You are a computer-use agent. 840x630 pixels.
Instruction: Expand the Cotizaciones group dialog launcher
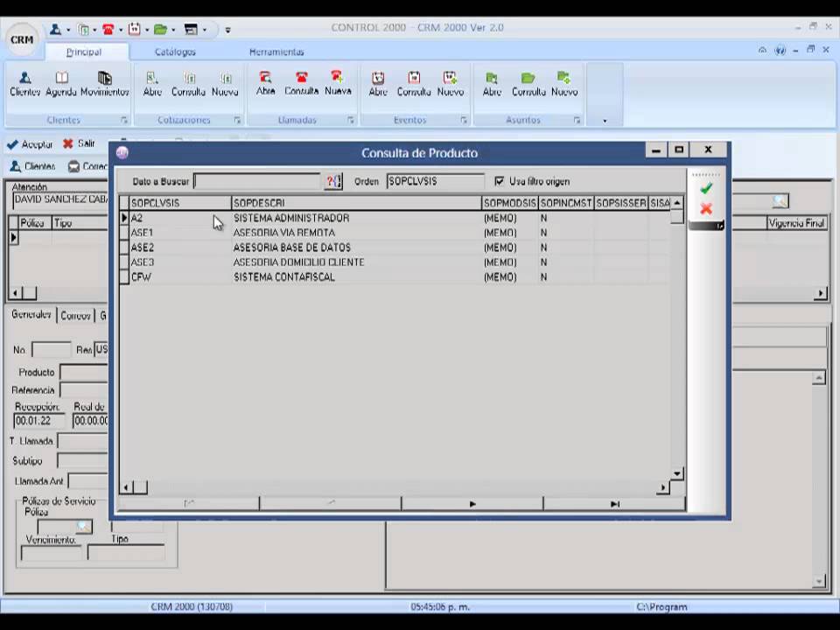point(237,121)
